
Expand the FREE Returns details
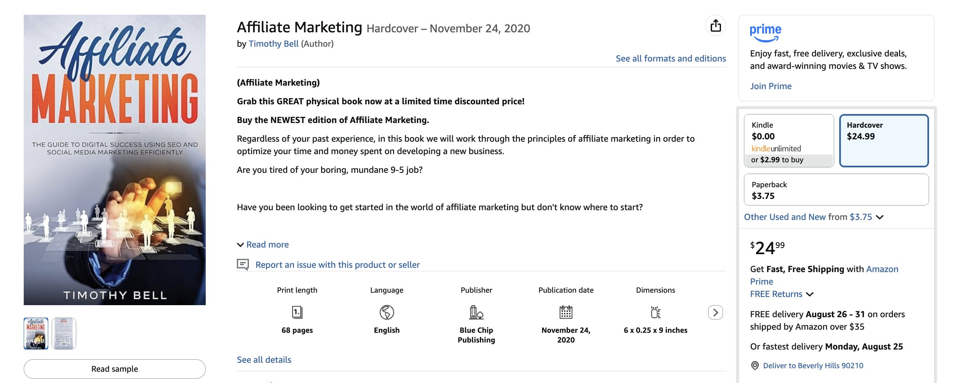coord(782,294)
